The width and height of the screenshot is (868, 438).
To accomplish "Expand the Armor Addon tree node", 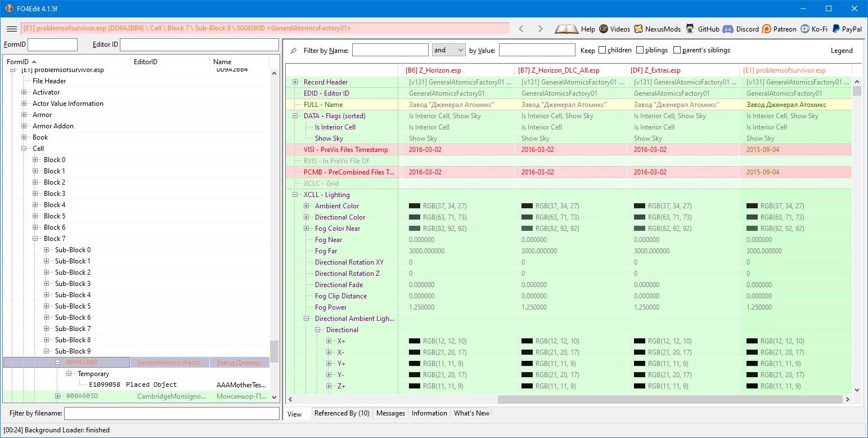I will point(24,126).
